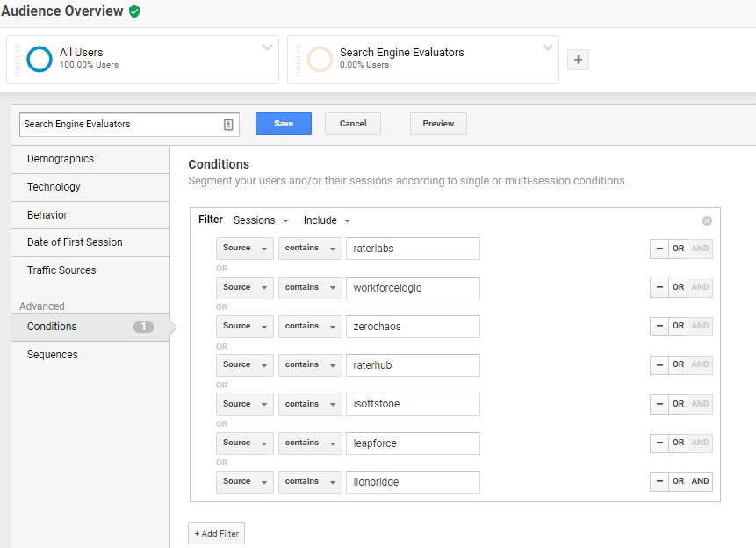Viewport: 756px width, 548px height.
Task: Click the Add Filter button
Action: (216, 533)
